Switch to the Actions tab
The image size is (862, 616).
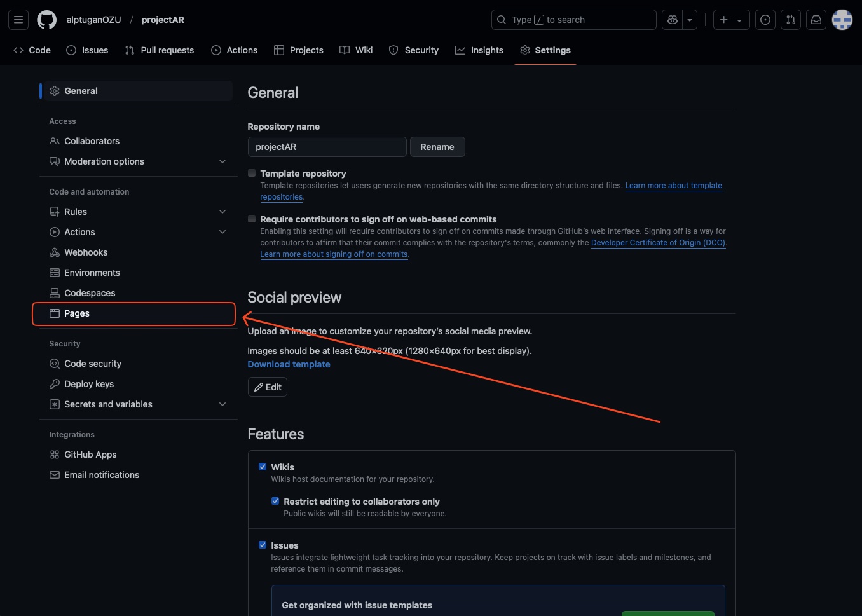click(235, 50)
